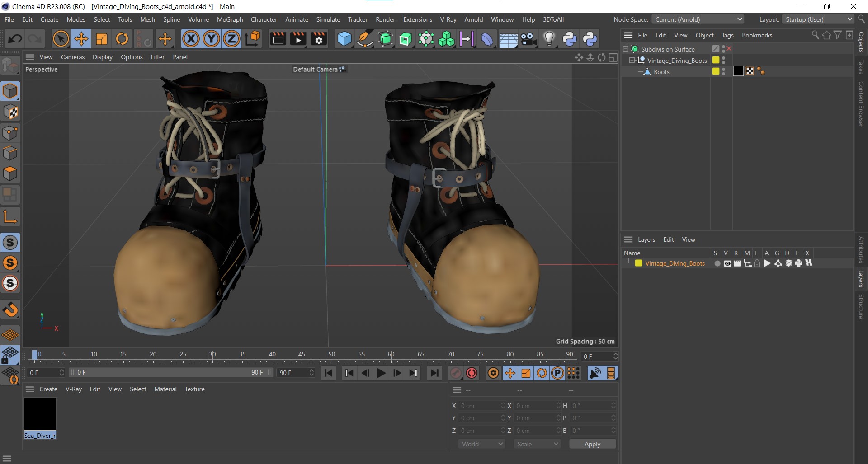Toggle Z axis lock
The image size is (868, 464).
coord(231,39)
